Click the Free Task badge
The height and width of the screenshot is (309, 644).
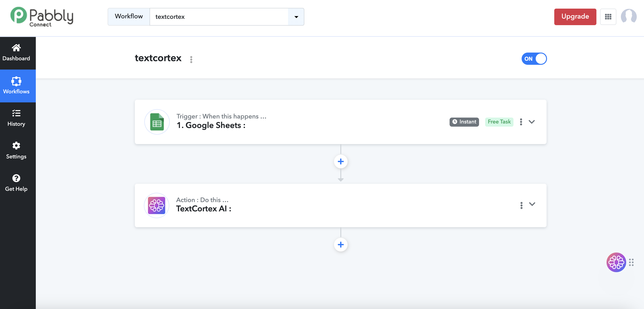tap(499, 122)
